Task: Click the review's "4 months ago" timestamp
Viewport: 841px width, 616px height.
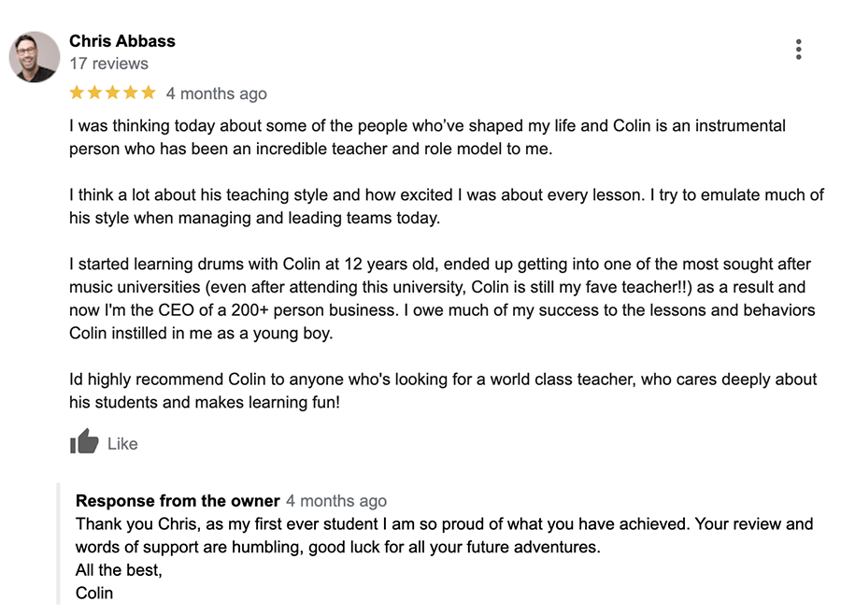Action: pyautogui.click(x=217, y=93)
